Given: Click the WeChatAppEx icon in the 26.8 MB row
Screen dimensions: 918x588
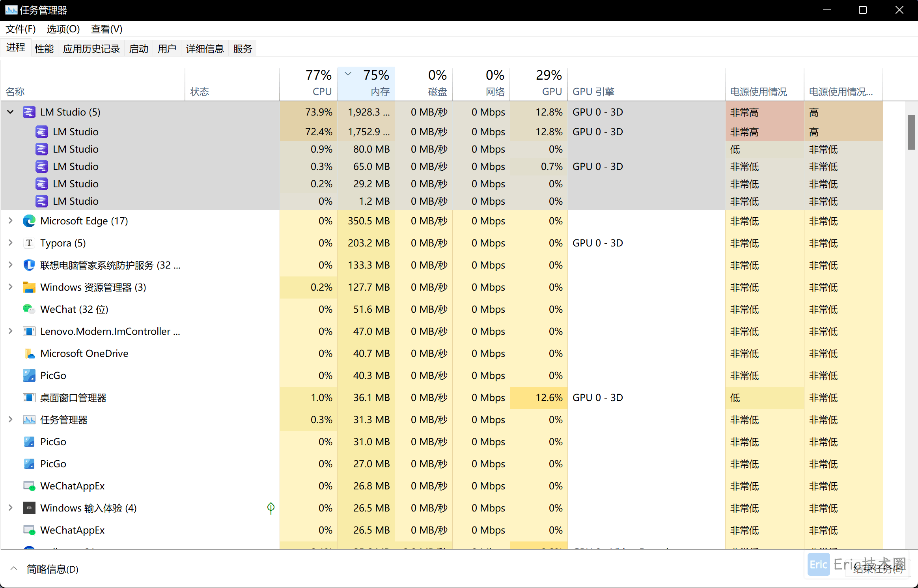Looking at the screenshot, I should coord(29,486).
